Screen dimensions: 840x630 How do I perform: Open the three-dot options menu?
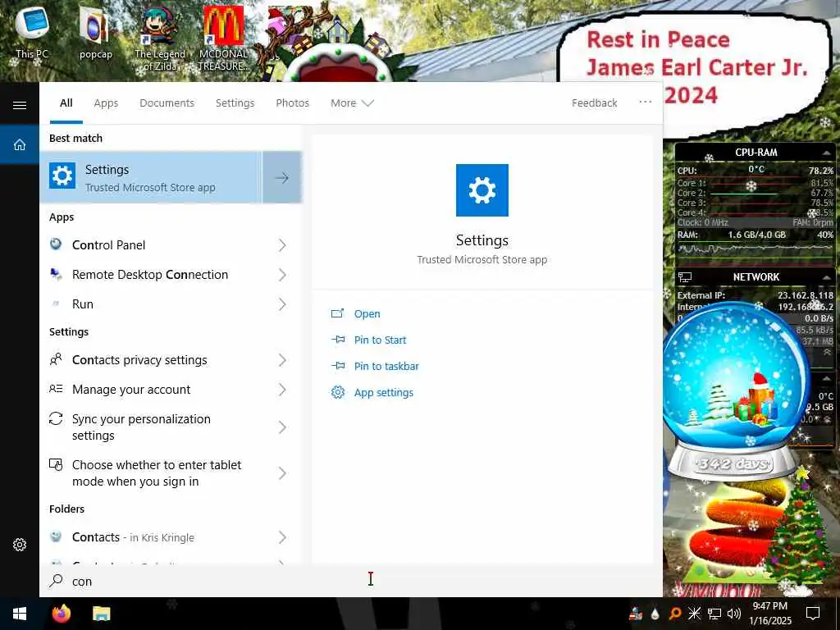[645, 102]
